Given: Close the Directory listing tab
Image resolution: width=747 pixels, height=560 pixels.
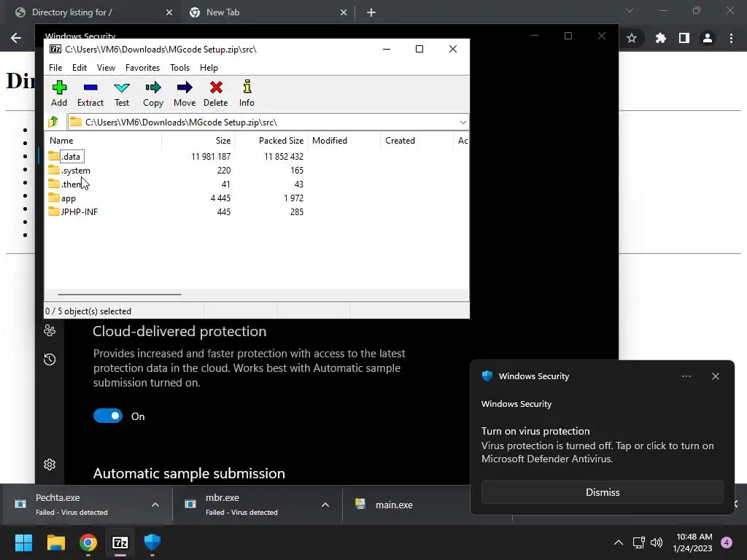Looking at the screenshot, I should point(169,12).
